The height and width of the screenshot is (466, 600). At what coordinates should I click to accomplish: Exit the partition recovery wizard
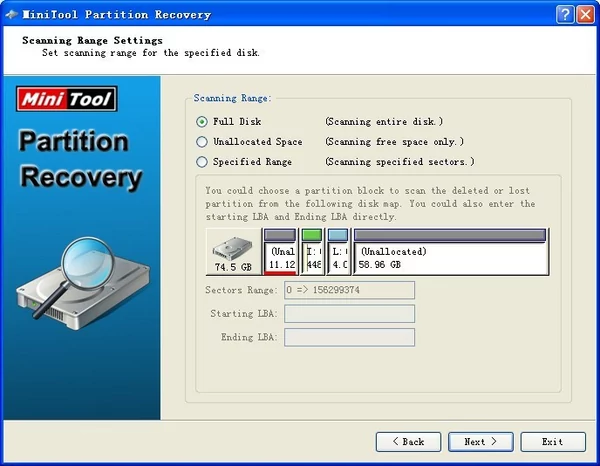553,442
